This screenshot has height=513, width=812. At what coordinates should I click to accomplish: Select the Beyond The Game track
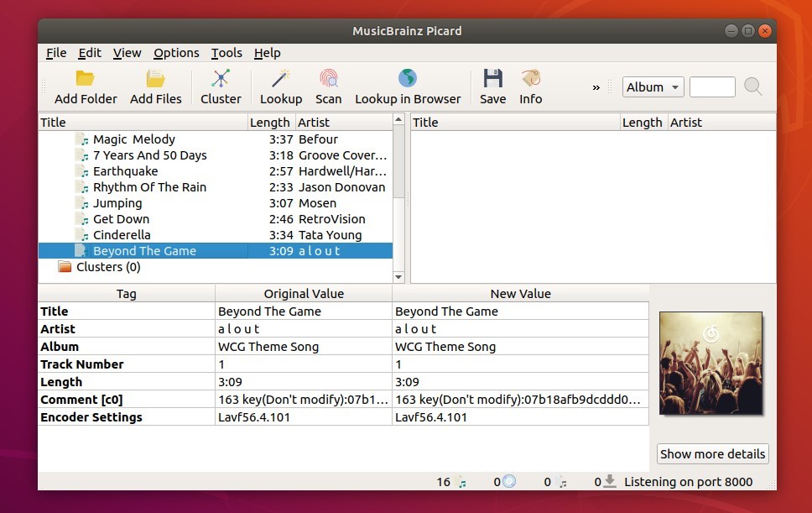tap(216, 251)
